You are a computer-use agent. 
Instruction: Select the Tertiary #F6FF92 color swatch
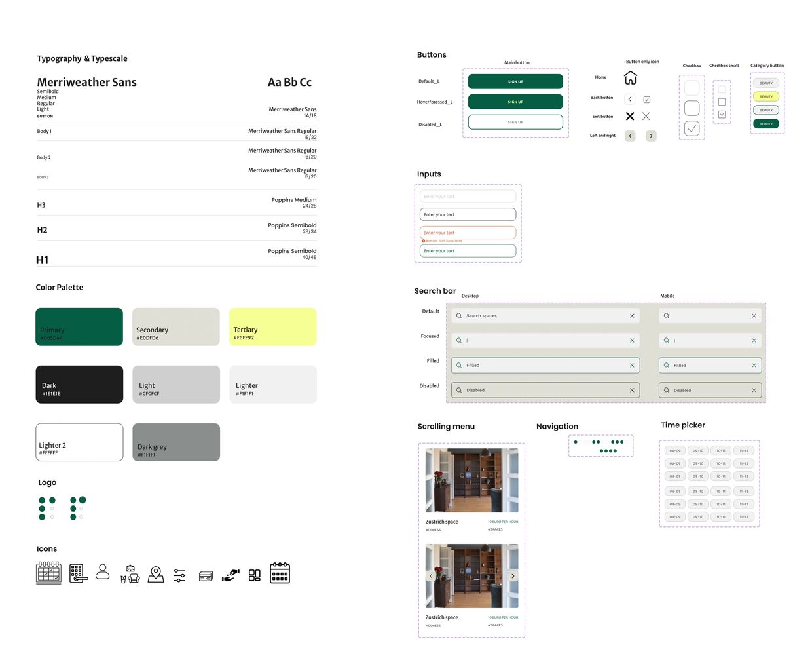coord(273,327)
